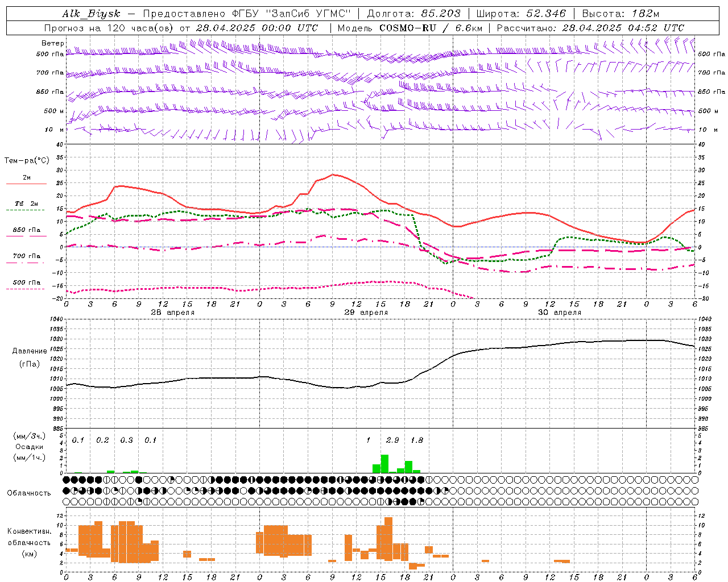
Task: Click the 30 апреля date label
Action: point(559,313)
